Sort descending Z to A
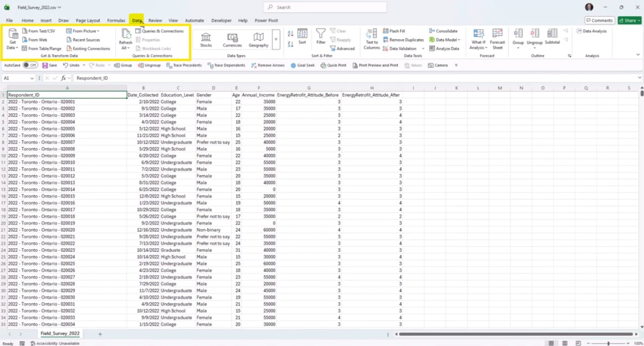The image size is (644, 346). 290,44
